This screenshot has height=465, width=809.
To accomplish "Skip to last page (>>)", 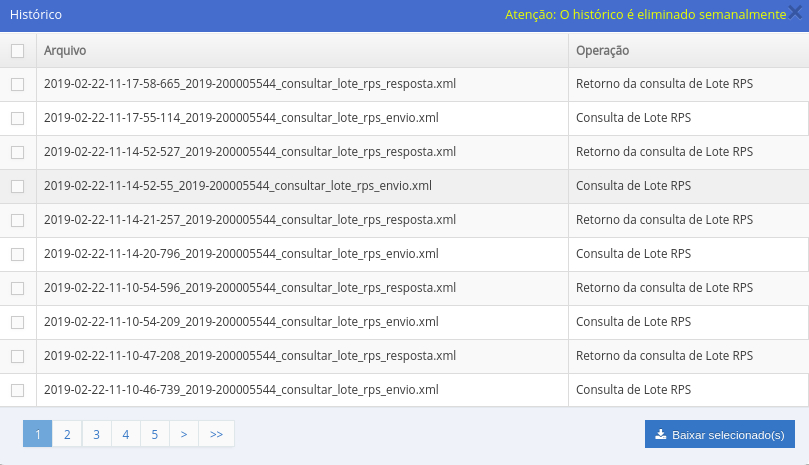I will [x=216, y=434].
